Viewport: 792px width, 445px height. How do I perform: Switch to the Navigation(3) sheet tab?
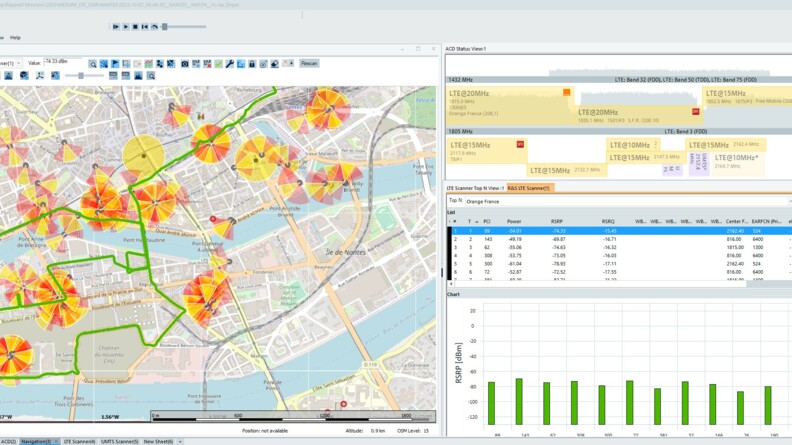pyautogui.click(x=39, y=441)
